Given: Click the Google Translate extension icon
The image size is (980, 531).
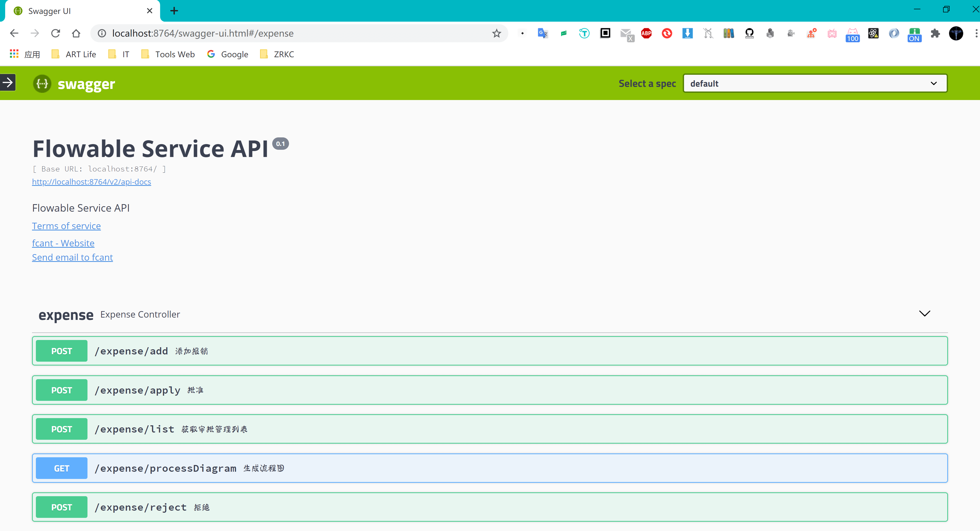Looking at the screenshot, I should (542, 34).
